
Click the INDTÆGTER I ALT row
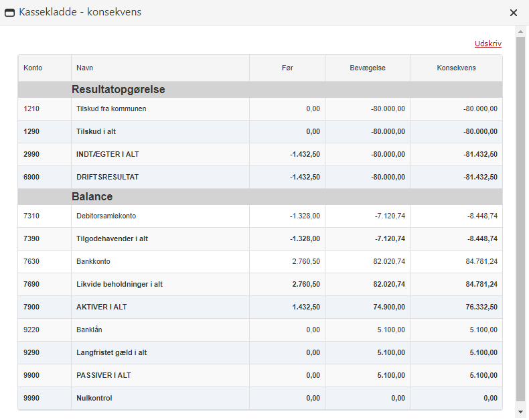pyautogui.click(x=107, y=154)
